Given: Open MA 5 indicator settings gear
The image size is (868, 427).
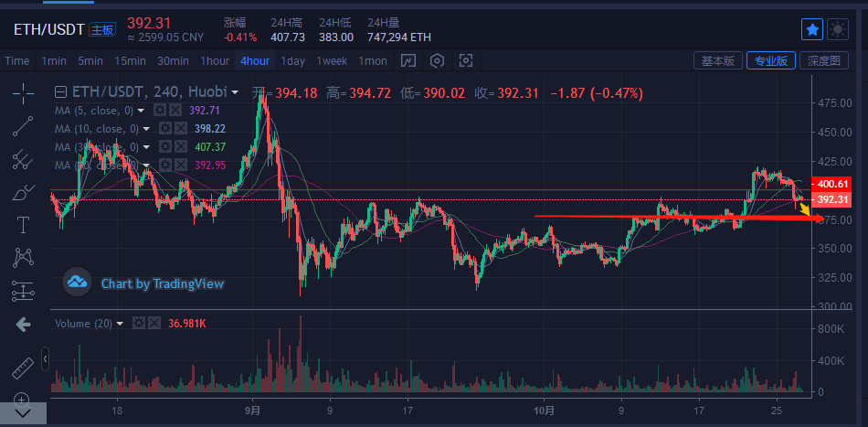Looking at the screenshot, I should tap(161, 111).
